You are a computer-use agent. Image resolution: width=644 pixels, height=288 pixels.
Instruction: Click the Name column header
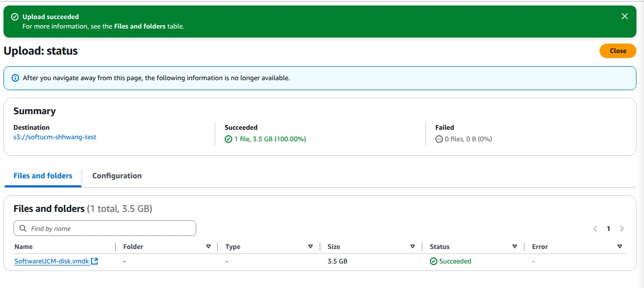[x=24, y=246]
